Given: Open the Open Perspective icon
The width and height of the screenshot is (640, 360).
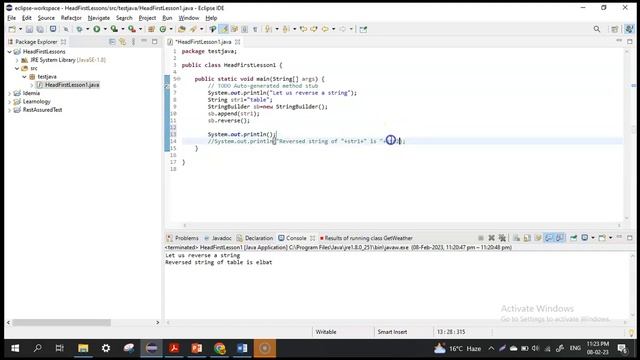Looking at the screenshot, I should tap(614, 29).
